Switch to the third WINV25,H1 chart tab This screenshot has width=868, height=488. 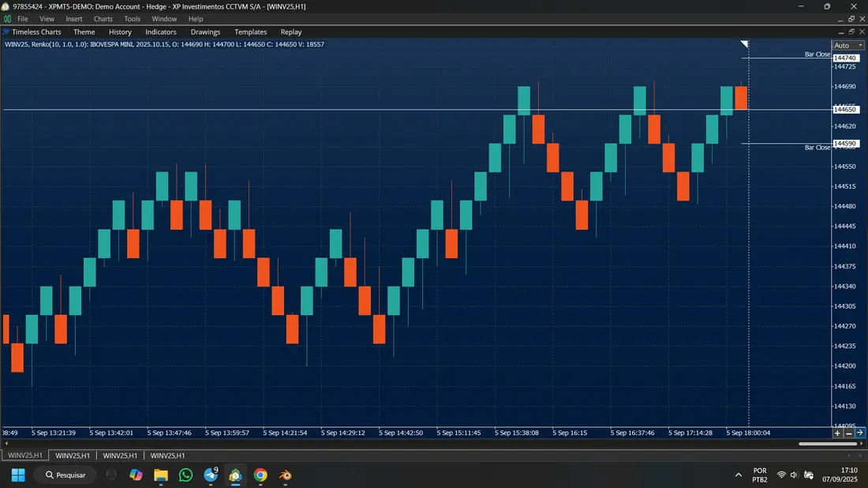pos(120,456)
